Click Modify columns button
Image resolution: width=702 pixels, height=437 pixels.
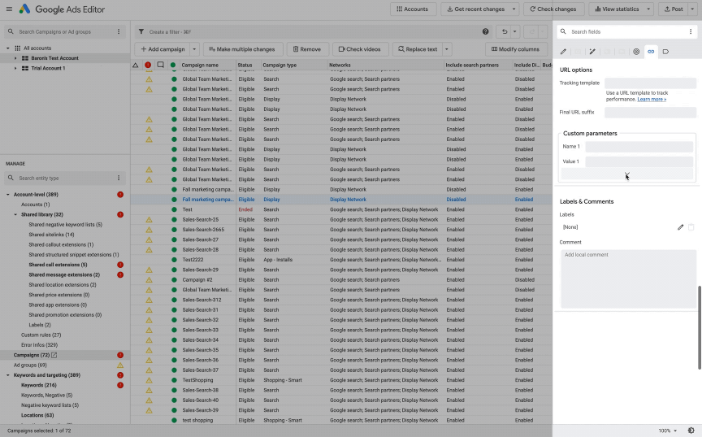515,49
